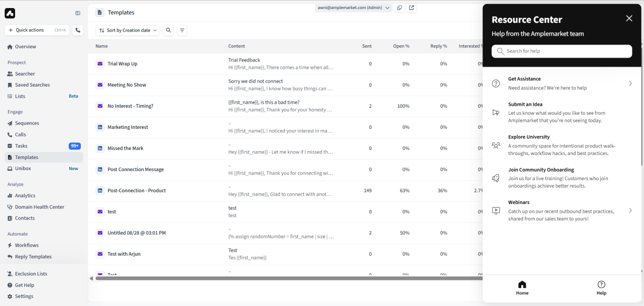Open the Trial Wrap Up template
Image resolution: width=644 pixels, height=306 pixels.
pos(122,64)
